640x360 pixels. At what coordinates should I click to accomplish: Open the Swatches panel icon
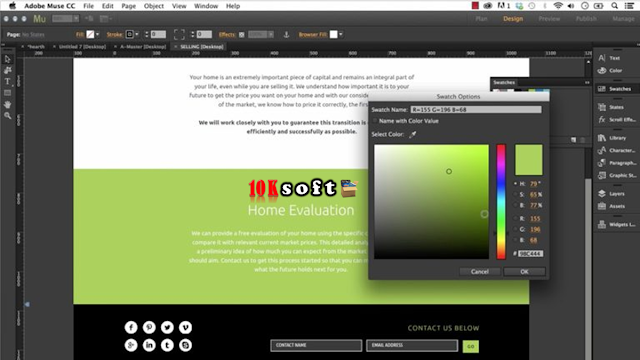pyautogui.click(x=602, y=89)
